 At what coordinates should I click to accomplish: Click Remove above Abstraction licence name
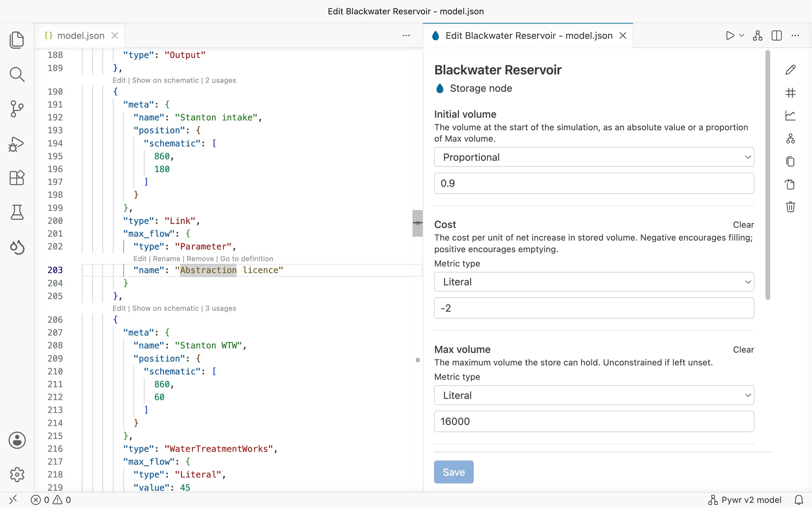200,259
